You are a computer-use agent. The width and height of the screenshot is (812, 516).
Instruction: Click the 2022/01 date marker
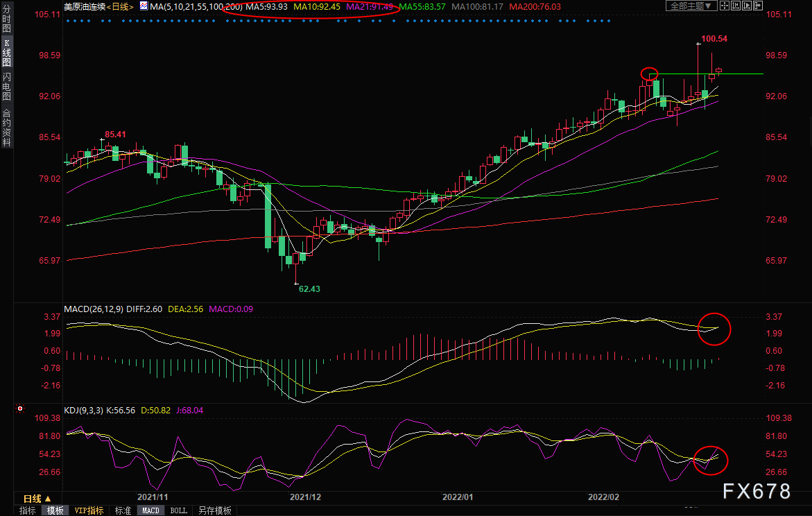click(458, 497)
